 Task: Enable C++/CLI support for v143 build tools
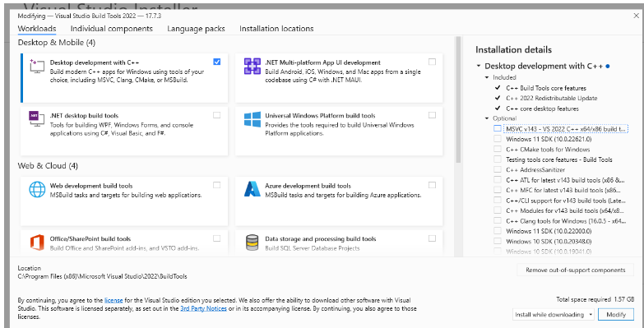(498, 200)
